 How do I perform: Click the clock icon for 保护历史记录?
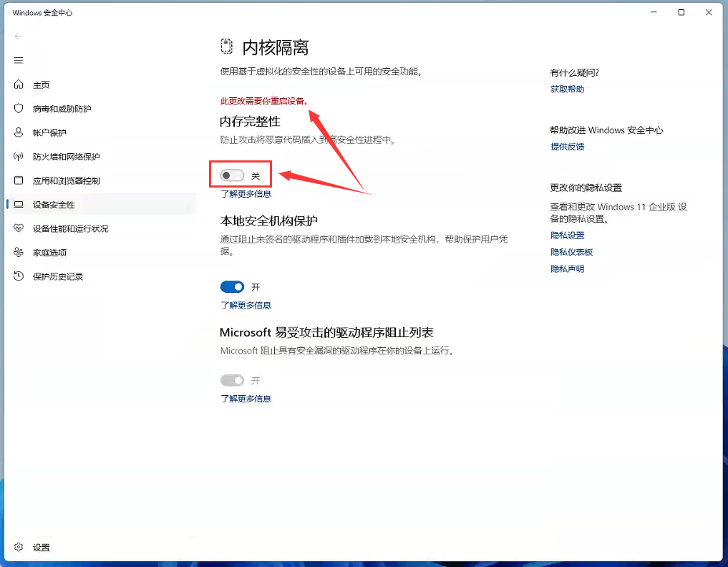tap(19, 276)
